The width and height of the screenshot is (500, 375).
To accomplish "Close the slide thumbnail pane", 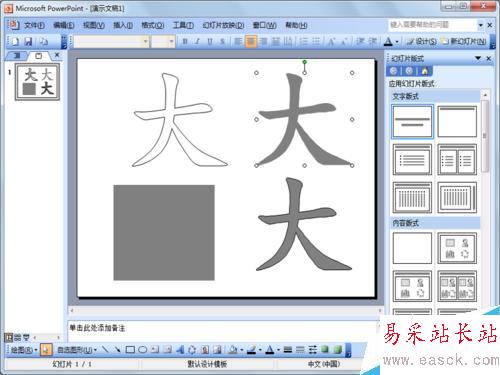I will (x=57, y=55).
